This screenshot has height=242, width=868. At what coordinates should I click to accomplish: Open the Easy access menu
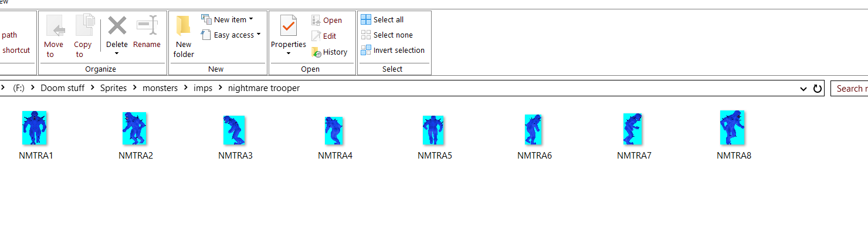[x=231, y=35]
